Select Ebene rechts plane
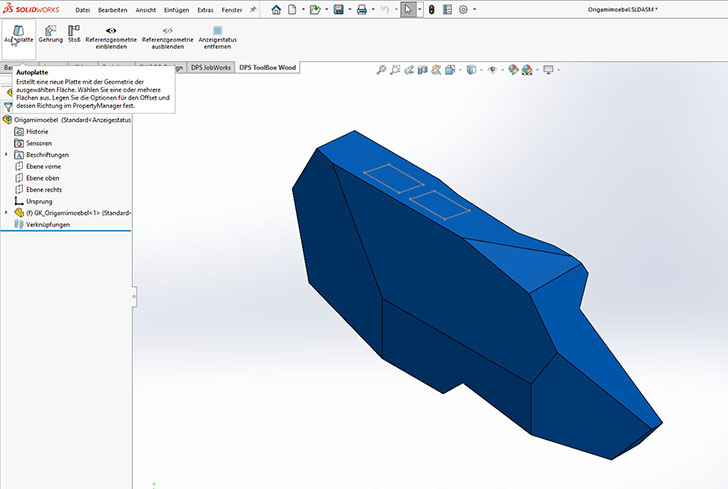728x489 pixels. pos(44,189)
